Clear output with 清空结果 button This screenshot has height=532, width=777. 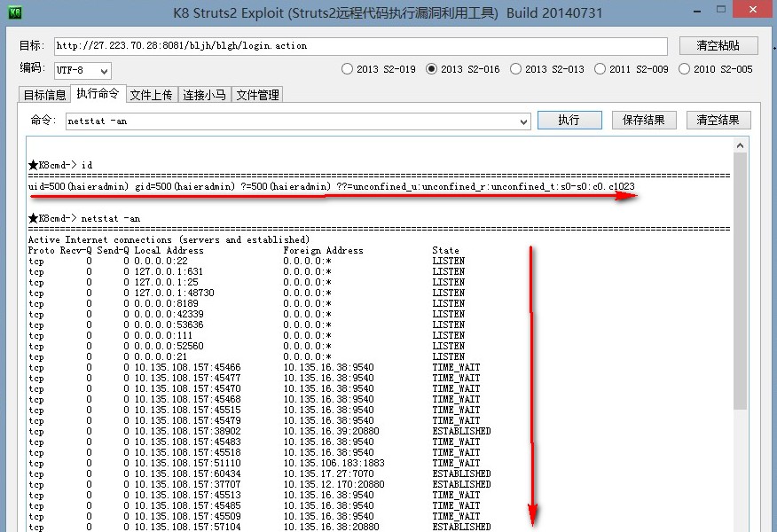[x=718, y=120]
